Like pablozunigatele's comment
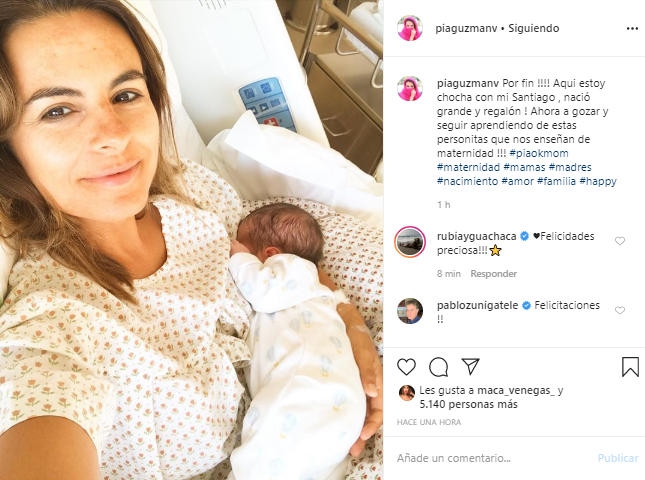 619,311
